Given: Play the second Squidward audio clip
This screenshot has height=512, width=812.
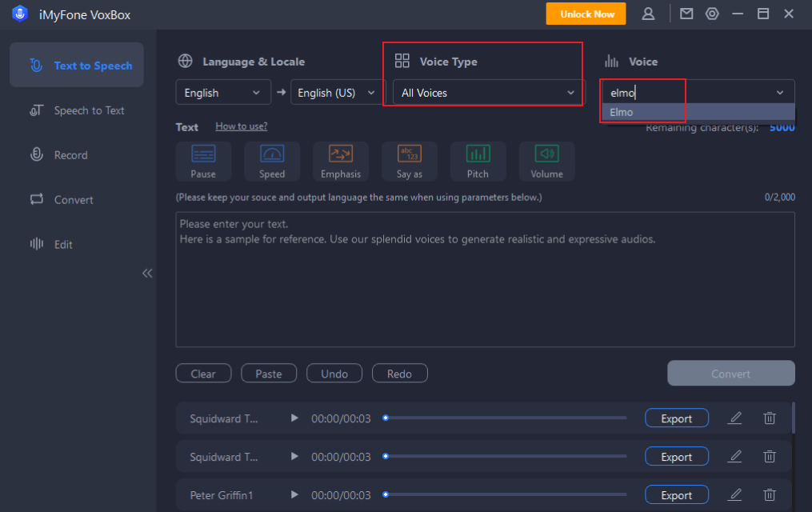Looking at the screenshot, I should tap(294, 456).
